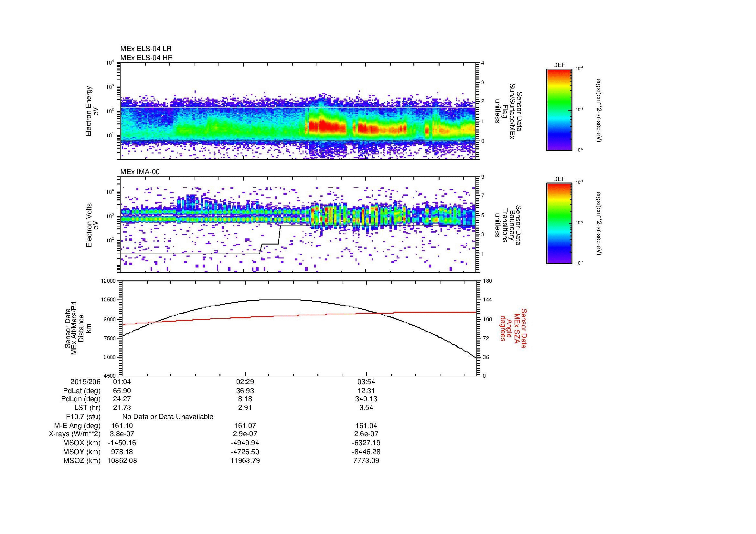Click the 'MEx ELS-04 HR' plot title
The width and height of the screenshot is (756, 534).
coord(146,58)
